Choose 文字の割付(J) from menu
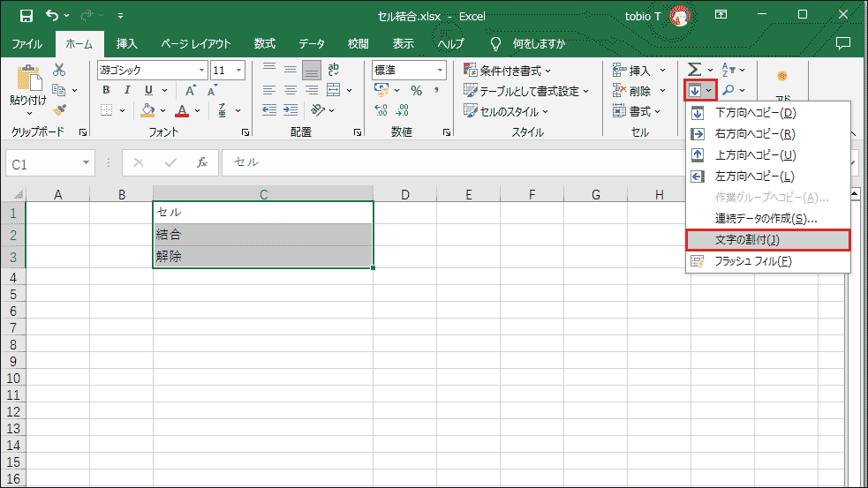868x488 pixels. [x=768, y=240]
